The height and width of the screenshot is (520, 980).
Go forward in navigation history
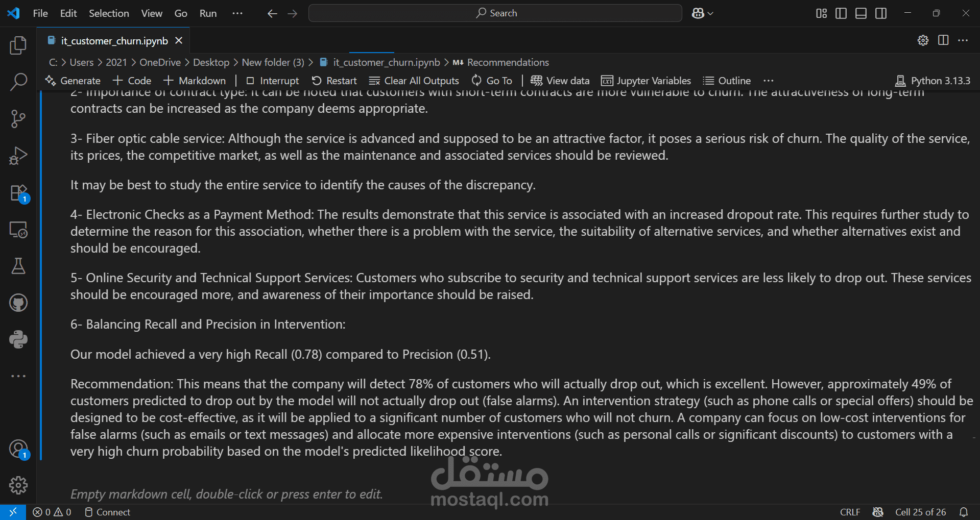292,13
